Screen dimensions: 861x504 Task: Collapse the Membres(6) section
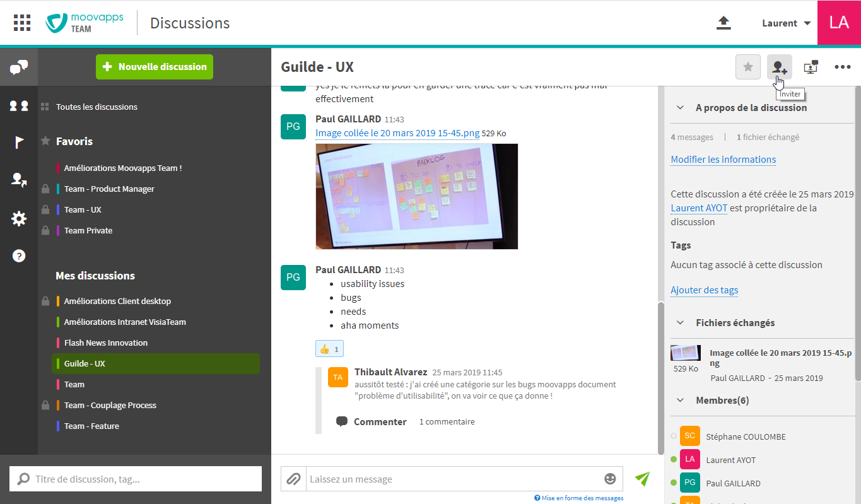[680, 400]
